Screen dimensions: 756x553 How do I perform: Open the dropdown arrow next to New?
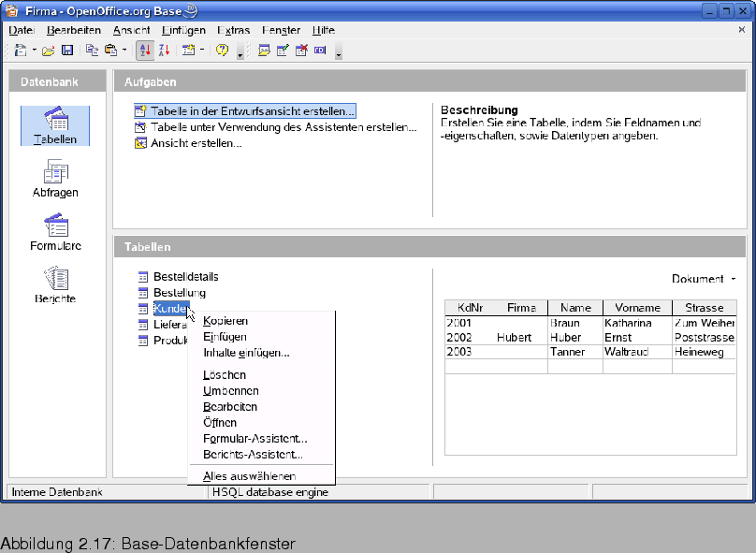[34, 50]
